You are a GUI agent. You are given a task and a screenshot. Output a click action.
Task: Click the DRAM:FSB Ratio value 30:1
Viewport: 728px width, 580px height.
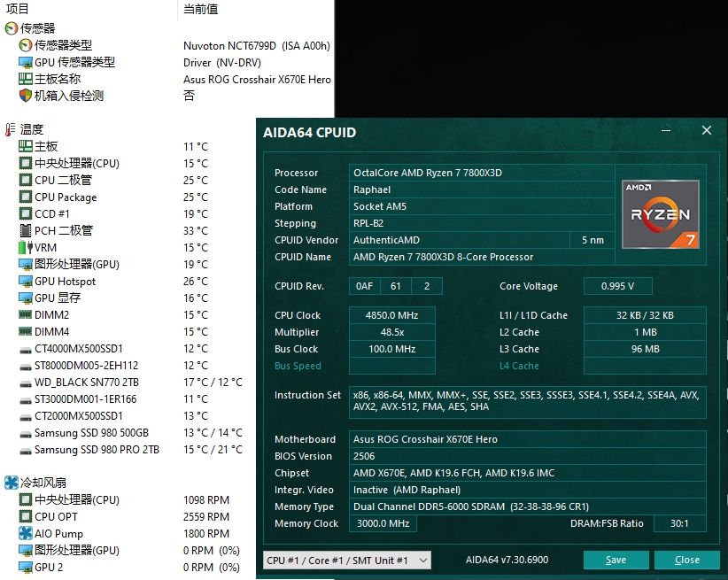pos(679,523)
